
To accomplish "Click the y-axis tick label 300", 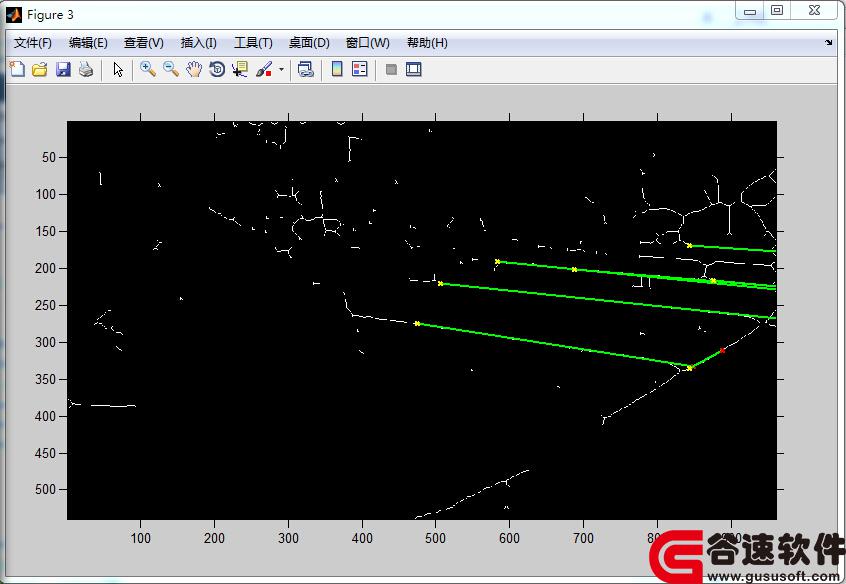I will point(46,342).
